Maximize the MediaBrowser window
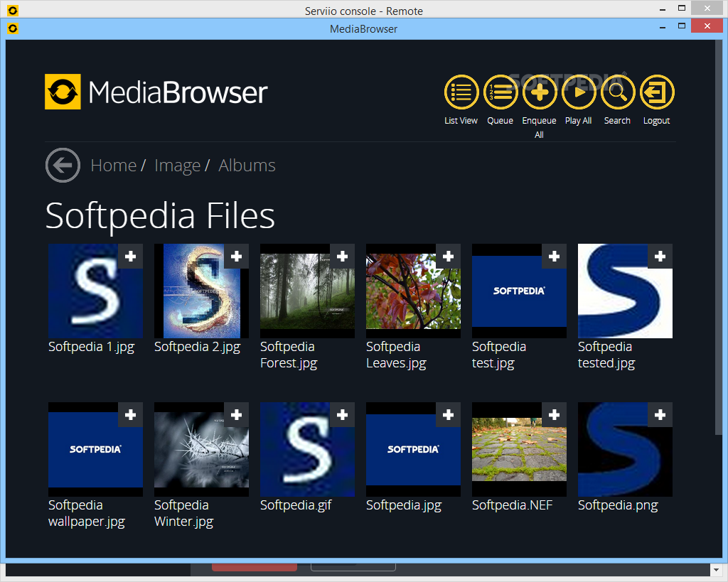This screenshot has width=728, height=582. [x=682, y=26]
